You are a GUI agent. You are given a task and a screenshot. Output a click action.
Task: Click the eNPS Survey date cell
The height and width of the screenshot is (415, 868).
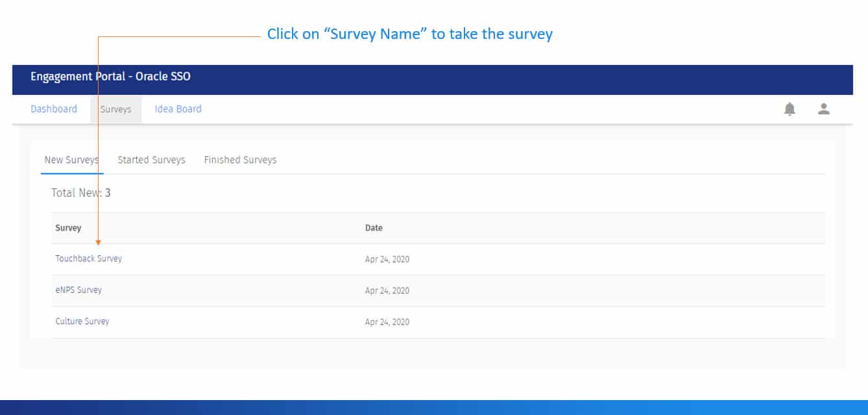pyautogui.click(x=387, y=291)
